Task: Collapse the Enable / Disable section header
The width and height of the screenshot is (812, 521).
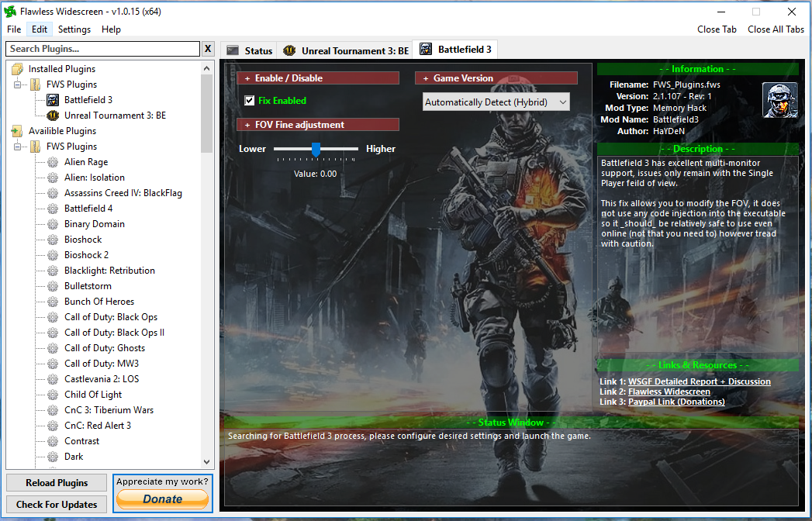Action: pos(318,78)
